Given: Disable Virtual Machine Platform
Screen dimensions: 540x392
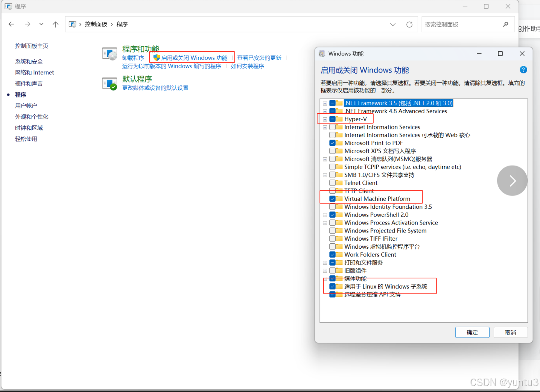Looking at the screenshot, I should point(333,199).
